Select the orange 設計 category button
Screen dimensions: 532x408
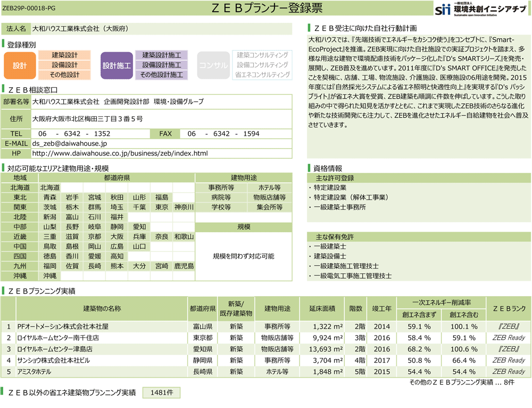(x=20, y=65)
